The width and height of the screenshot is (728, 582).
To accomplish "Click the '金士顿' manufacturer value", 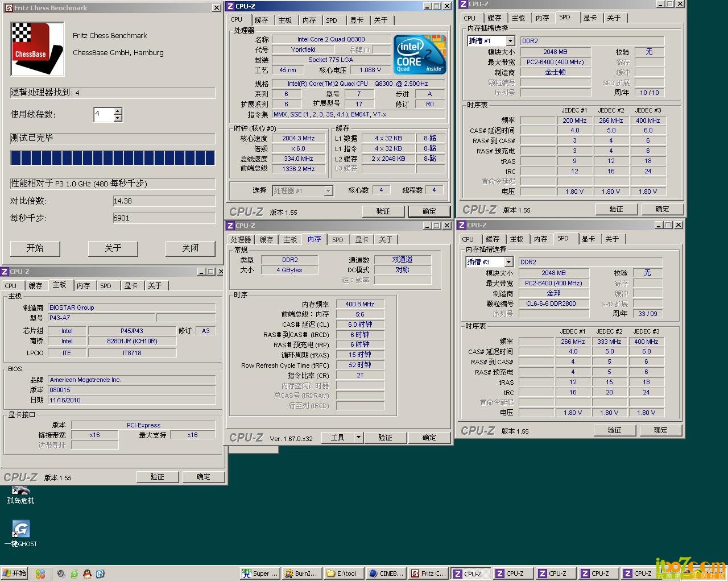I will [x=555, y=72].
